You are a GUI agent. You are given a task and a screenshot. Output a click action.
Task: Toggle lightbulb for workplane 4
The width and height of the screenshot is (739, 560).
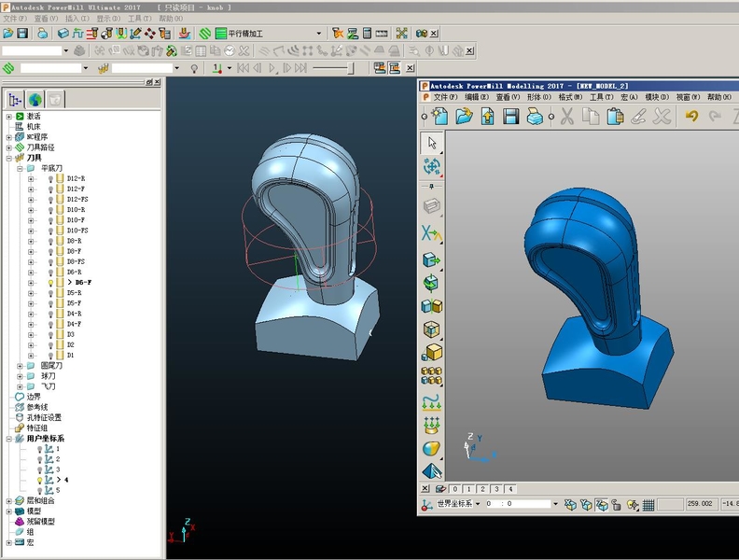tap(40, 481)
